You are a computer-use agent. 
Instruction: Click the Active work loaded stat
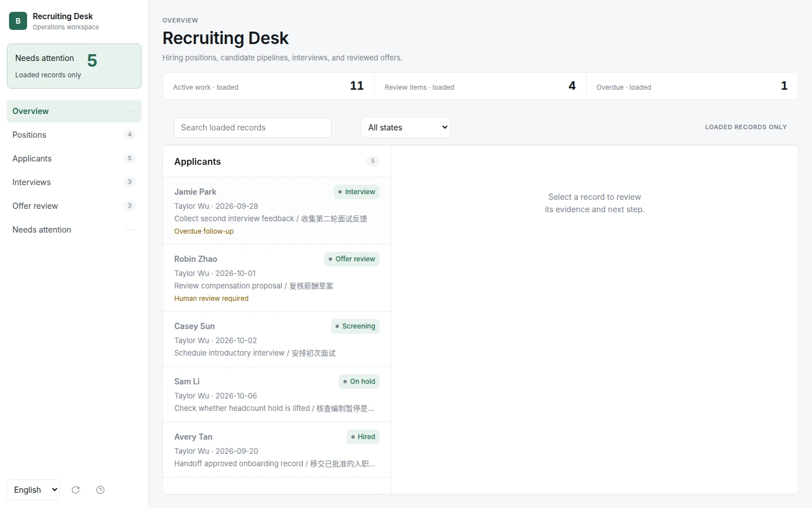(268, 86)
